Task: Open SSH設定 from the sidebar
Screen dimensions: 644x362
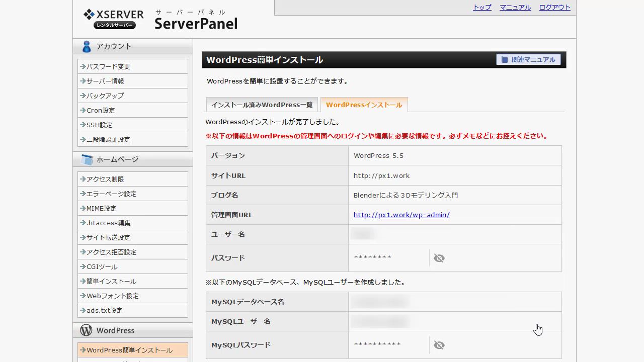Action: click(99, 125)
